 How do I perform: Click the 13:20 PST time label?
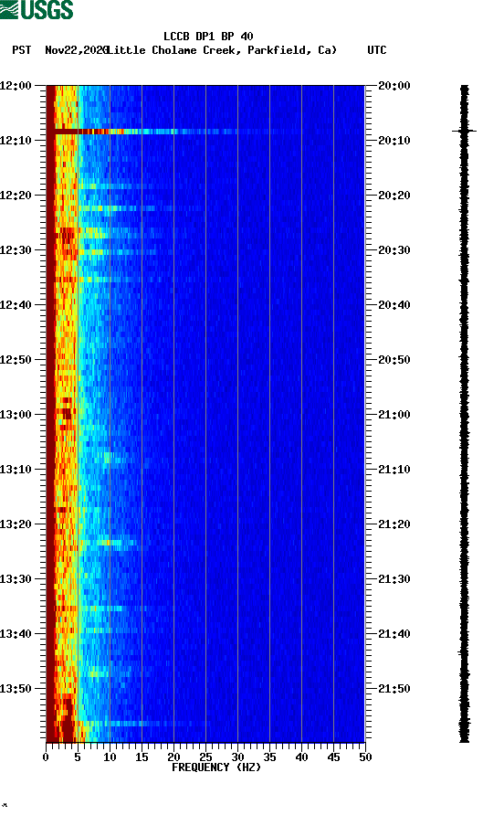coord(16,524)
